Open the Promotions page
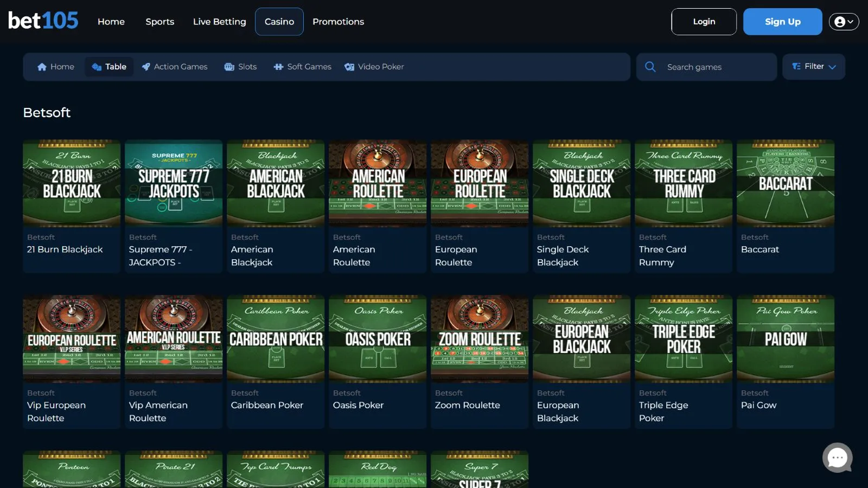This screenshot has width=868, height=488. [338, 22]
